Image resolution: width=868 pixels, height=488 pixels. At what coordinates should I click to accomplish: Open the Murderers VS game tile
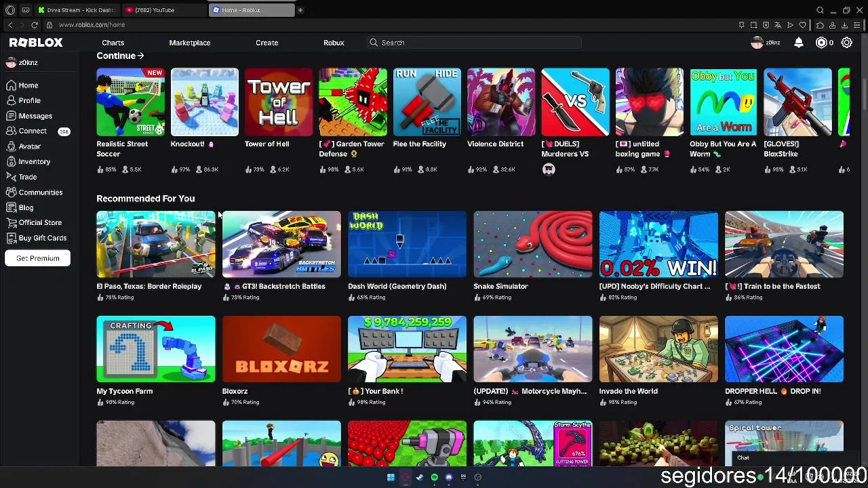575,102
